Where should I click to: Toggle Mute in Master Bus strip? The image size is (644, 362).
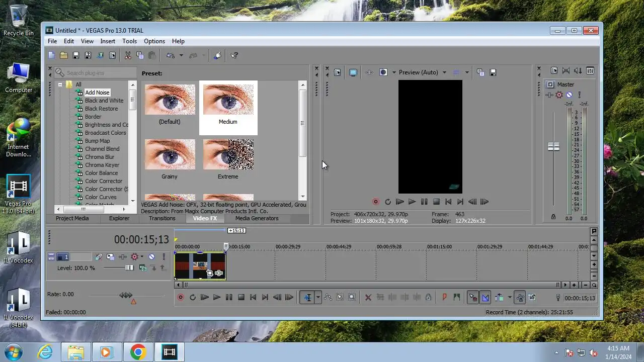pyautogui.click(x=569, y=95)
